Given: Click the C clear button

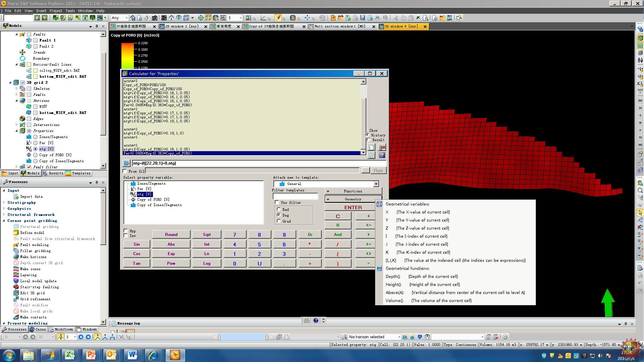Looking at the screenshot, I should [338, 216].
